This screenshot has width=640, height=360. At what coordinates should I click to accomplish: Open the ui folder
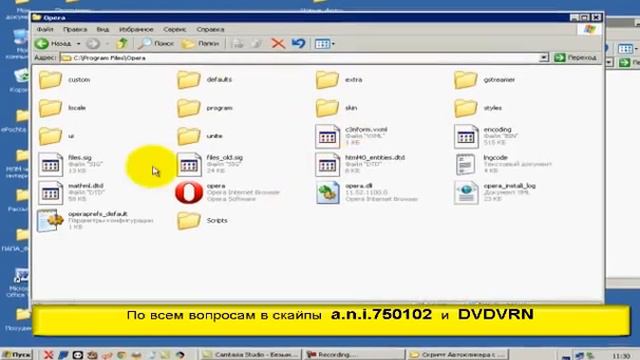[50, 136]
